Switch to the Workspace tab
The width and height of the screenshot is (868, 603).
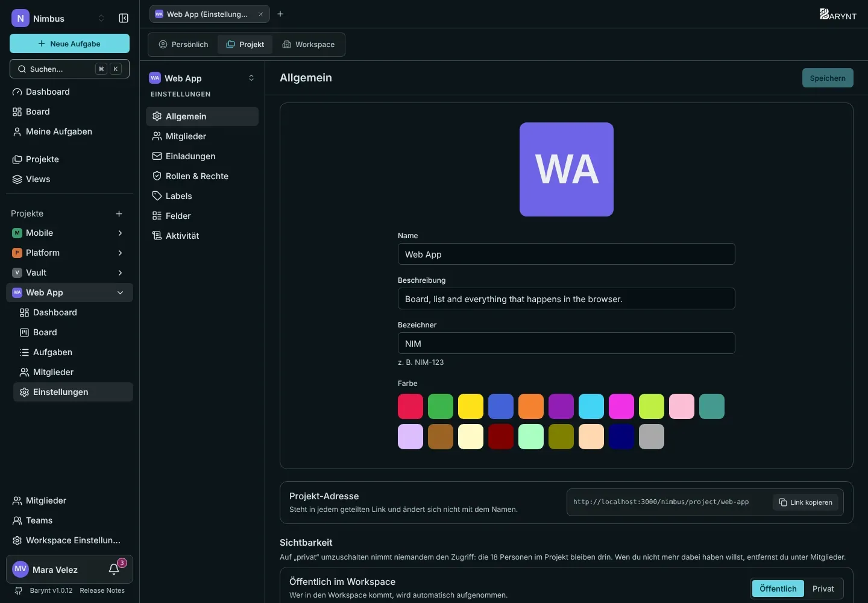(x=309, y=45)
